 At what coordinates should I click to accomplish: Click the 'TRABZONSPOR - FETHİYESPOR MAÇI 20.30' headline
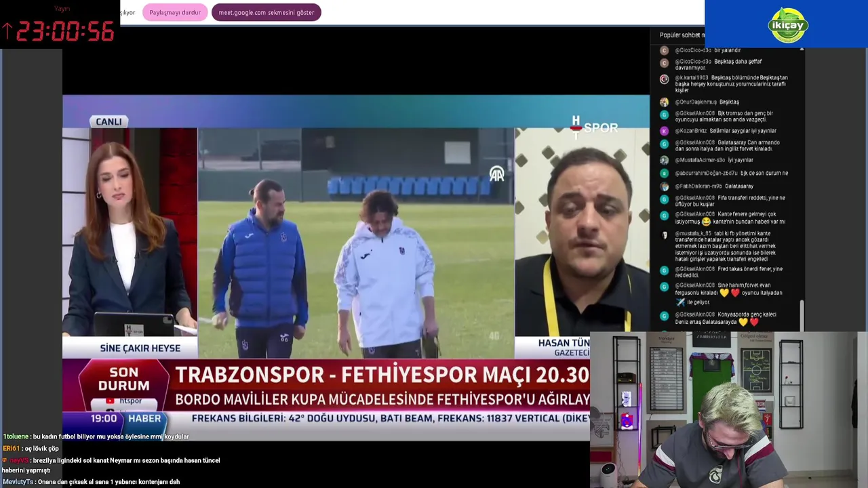point(382,375)
